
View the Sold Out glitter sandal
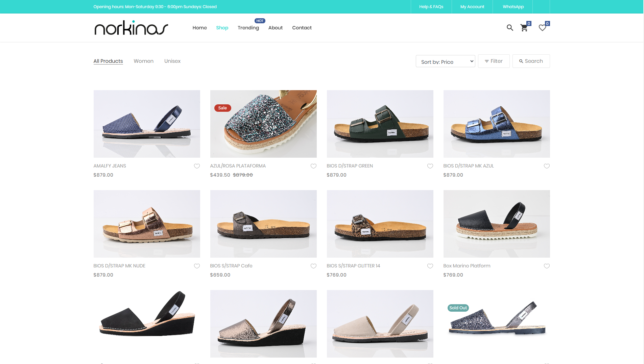pos(496,323)
